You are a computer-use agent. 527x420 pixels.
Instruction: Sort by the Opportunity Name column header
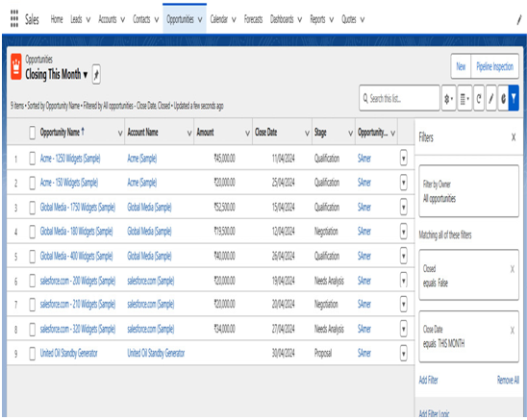(62, 132)
